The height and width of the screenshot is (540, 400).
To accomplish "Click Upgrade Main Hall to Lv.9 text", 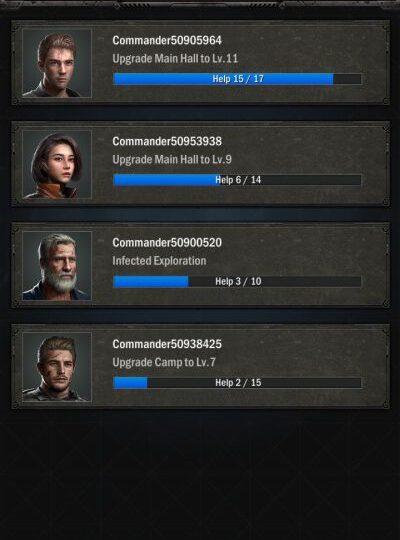I will pos(172,159).
